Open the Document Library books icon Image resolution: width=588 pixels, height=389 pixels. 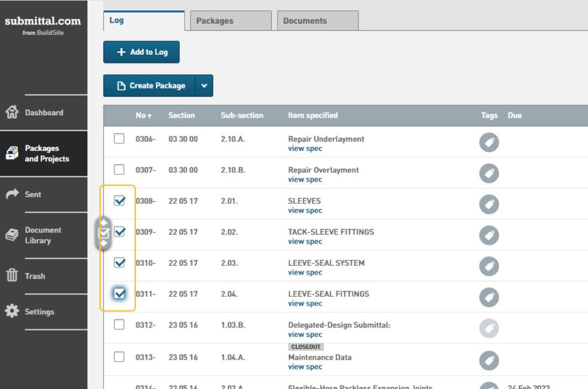pyautogui.click(x=12, y=235)
